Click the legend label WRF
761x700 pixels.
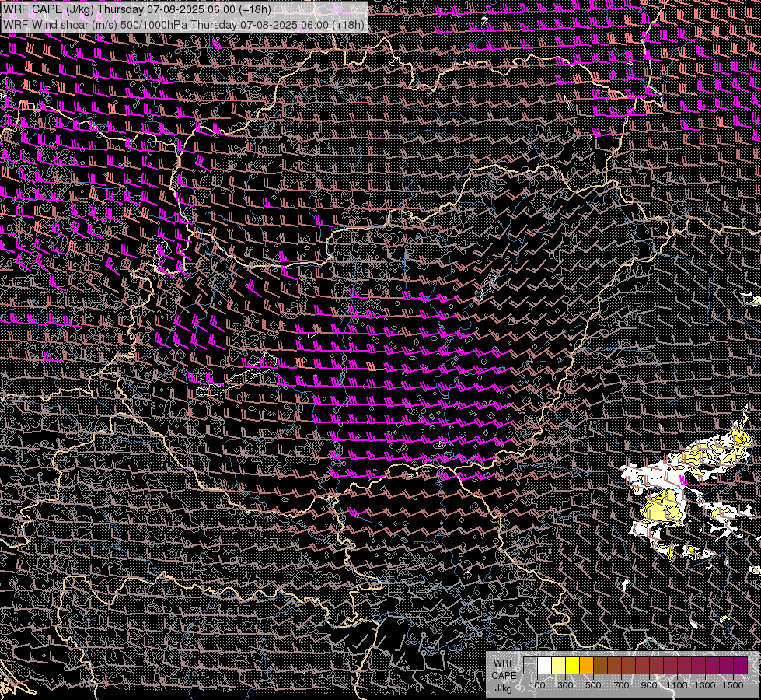pos(504,663)
